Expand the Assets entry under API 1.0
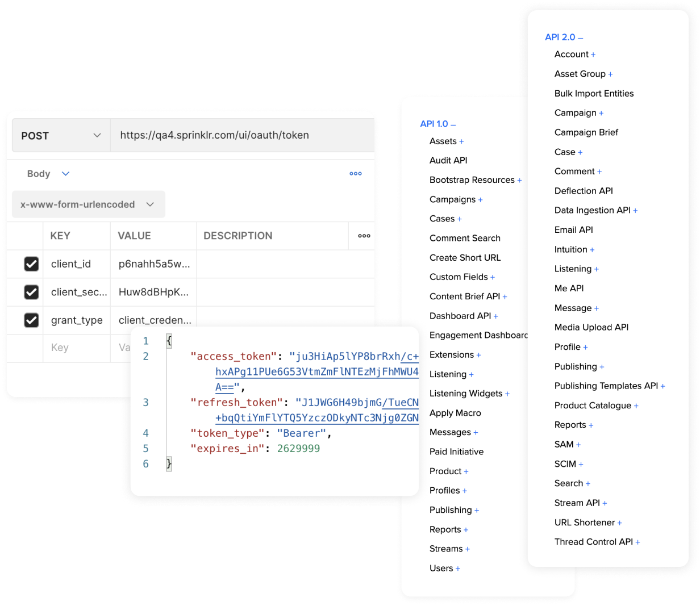700x606 pixels. tap(461, 141)
